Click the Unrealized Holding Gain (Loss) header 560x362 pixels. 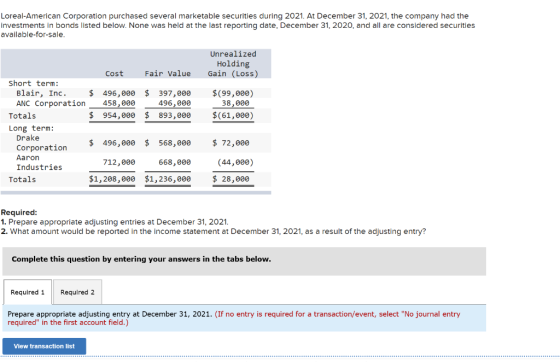233,64
